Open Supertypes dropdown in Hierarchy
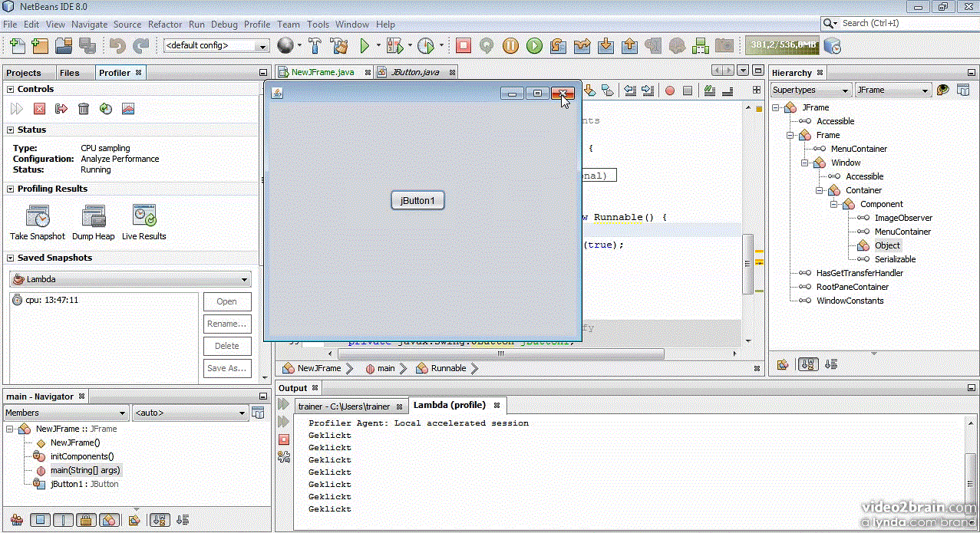Screen dimensions: 980x533 [811, 90]
